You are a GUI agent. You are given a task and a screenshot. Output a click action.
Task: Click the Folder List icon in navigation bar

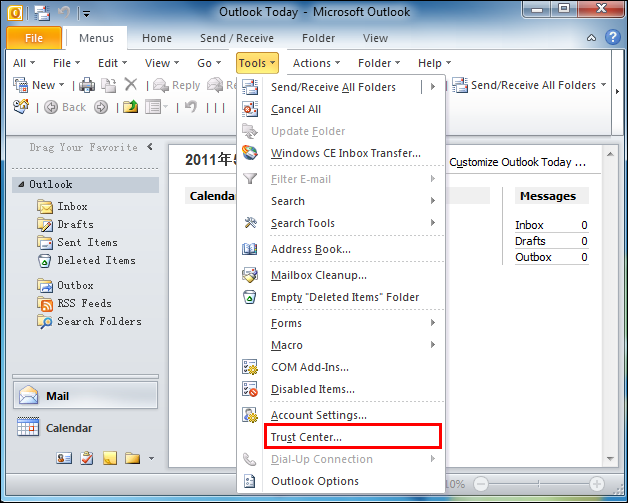tap(132, 458)
